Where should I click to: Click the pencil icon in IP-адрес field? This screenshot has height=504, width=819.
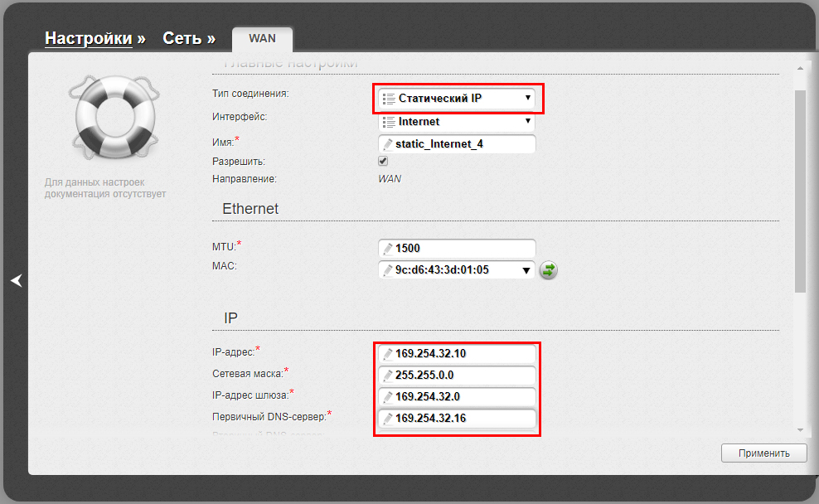pyautogui.click(x=388, y=354)
